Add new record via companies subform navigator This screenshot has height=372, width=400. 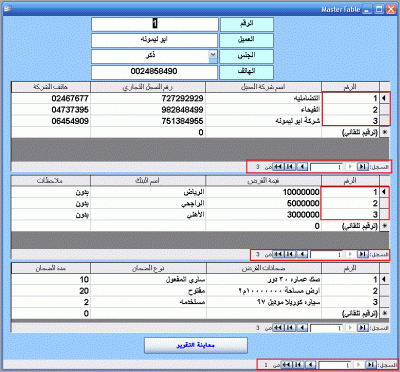click(x=278, y=166)
